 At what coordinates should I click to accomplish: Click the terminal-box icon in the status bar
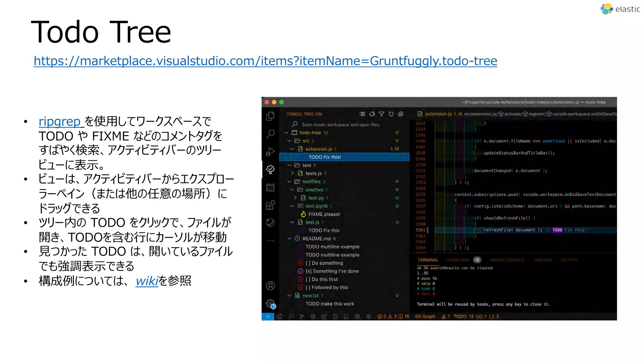(x=346, y=316)
